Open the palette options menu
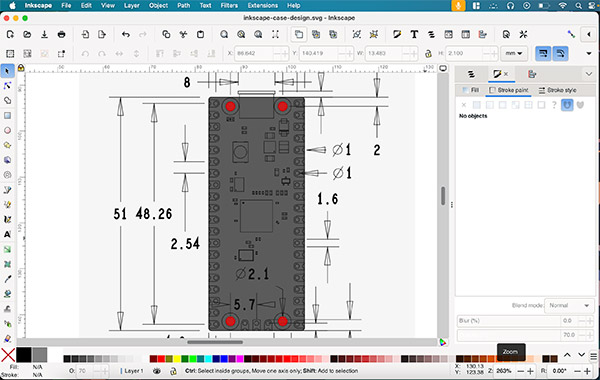This screenshot has height=380, width=600. tap(593, 356)
